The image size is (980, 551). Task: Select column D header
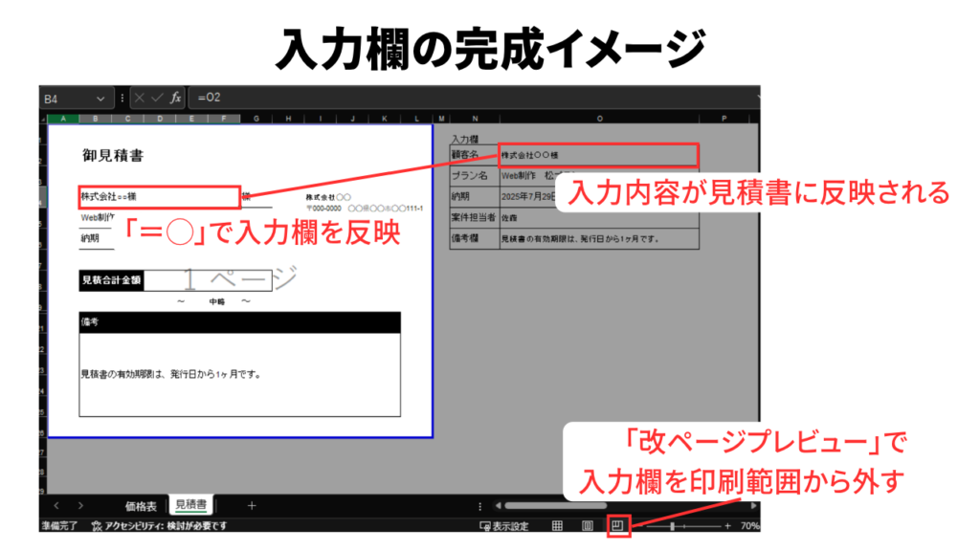click(x=160, y=119)
